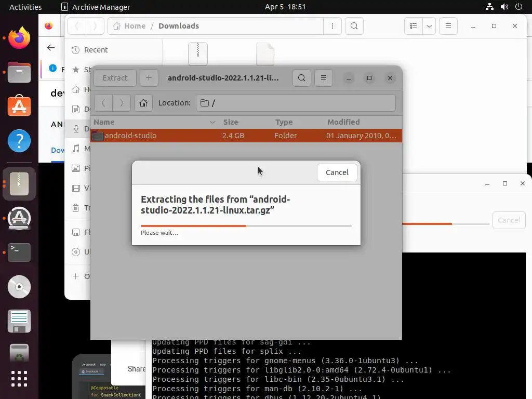The image size is (532, 399).
Task: Open search in Archive Manager header
Action: coord(302,78)
